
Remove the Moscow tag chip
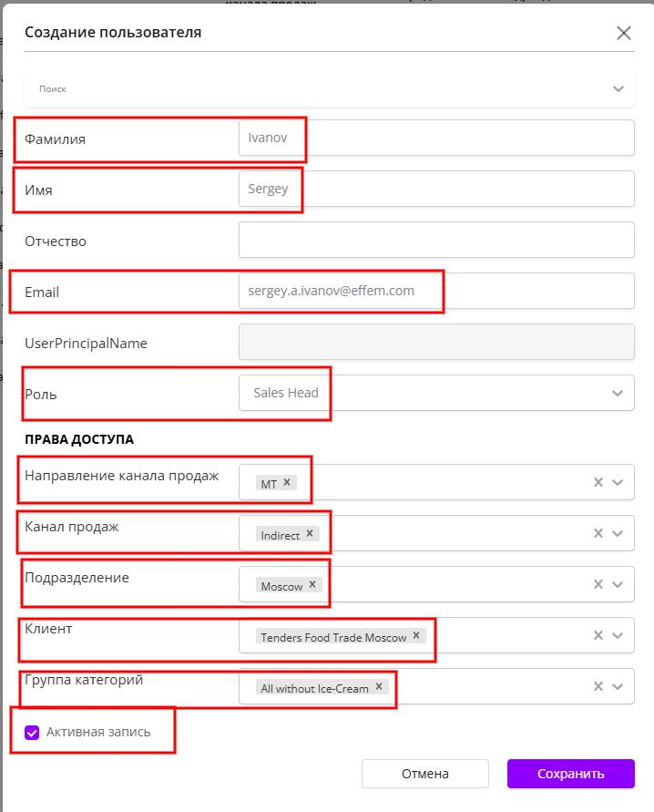click(312, 585)
